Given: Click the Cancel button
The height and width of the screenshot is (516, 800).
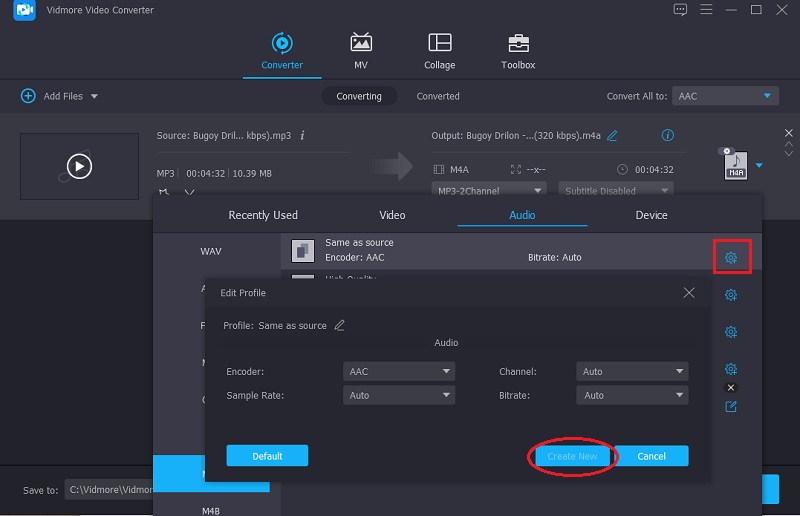Looking at the screenshot, I should point(651,456).
